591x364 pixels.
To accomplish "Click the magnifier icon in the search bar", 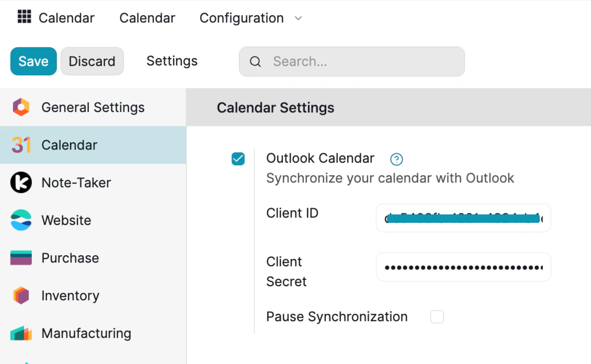I will point(255,61).
